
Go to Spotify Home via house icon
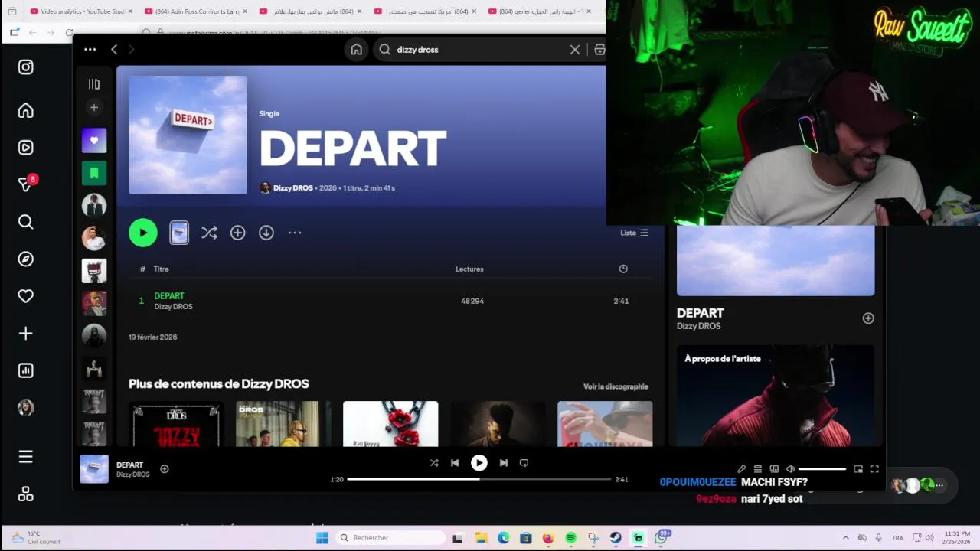pos(356,50)
